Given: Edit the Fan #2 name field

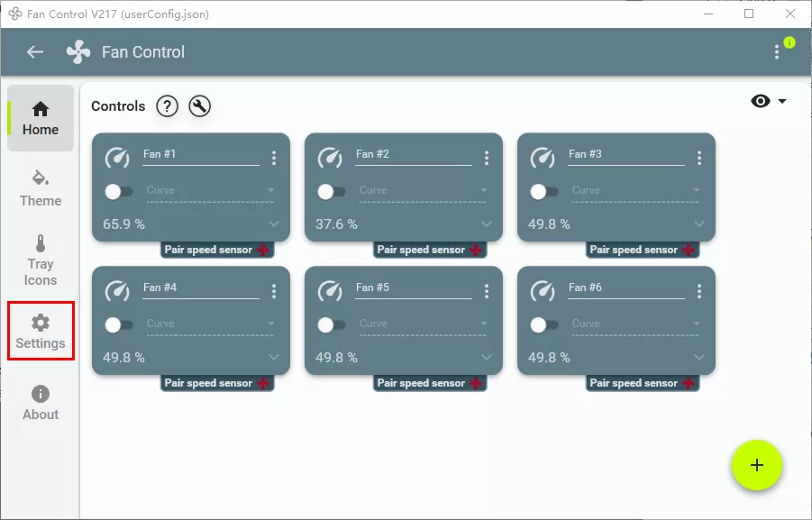Looking at the screenshot, I should tap(414, 155).
